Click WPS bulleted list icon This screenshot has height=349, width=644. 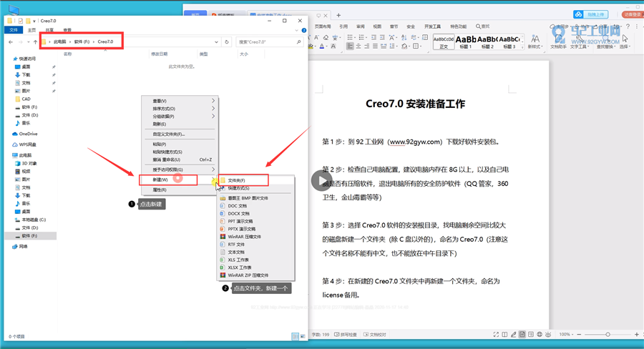(351, 37)
